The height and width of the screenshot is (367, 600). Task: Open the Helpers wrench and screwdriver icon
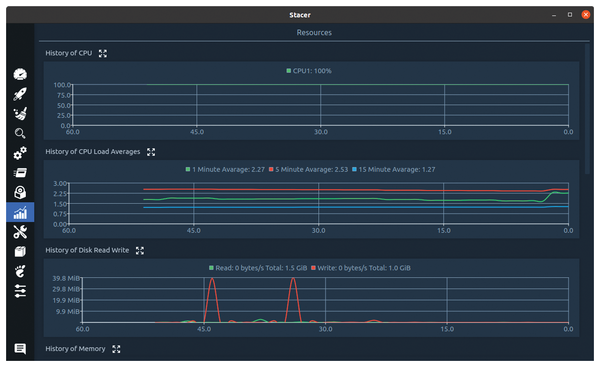pos(20,232)
